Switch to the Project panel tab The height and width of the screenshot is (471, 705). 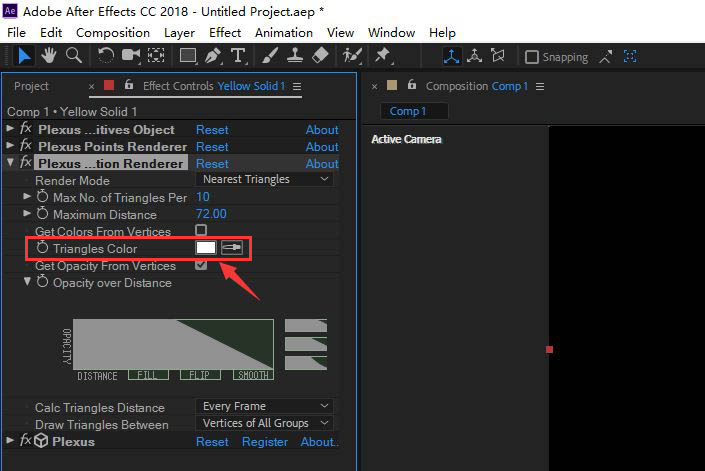tap(31, 86)
